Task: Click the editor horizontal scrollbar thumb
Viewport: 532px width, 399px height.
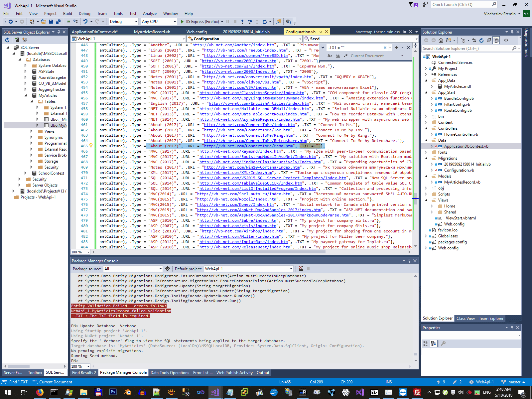Action: [x=278, y=252]
